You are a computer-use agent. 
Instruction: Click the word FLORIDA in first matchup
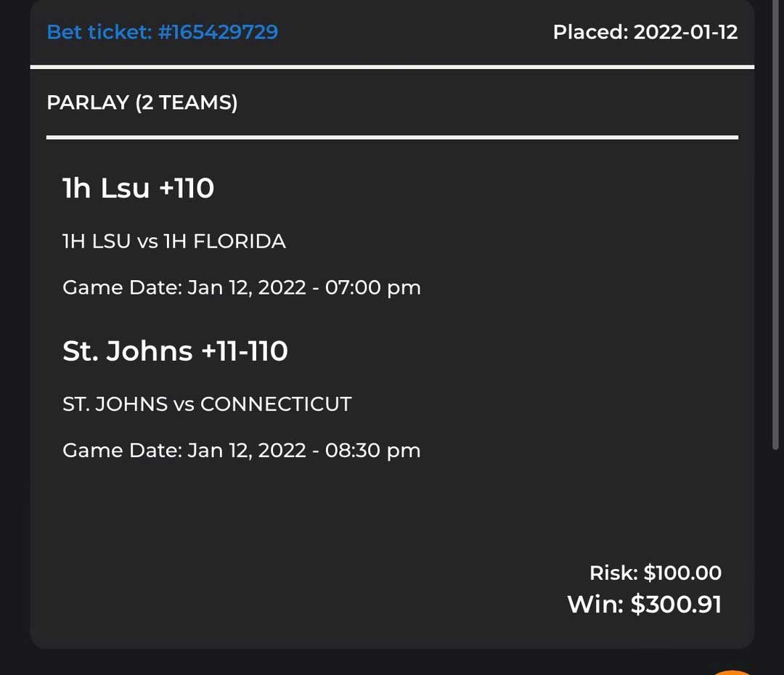(x=240, y=241)
